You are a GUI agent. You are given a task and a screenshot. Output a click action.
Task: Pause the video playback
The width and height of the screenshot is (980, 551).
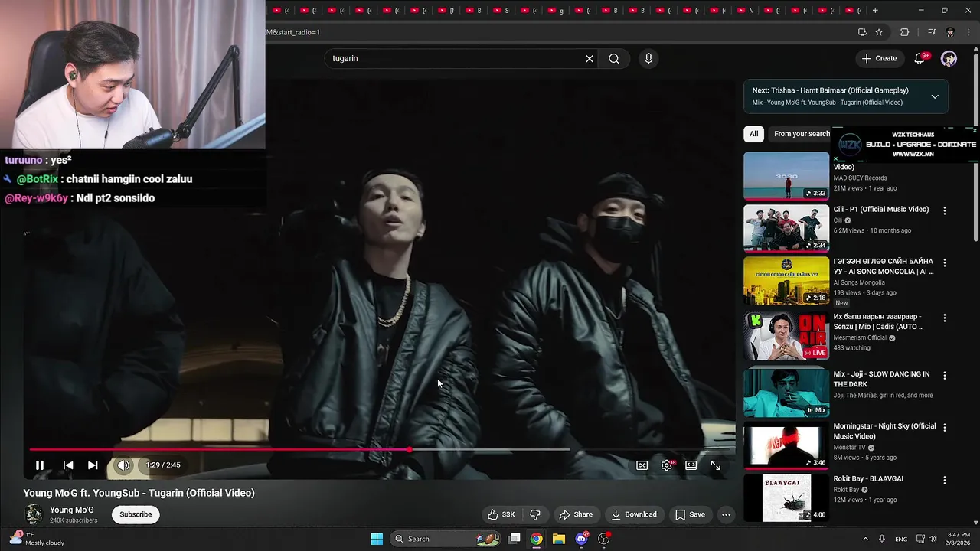[40, 465]
